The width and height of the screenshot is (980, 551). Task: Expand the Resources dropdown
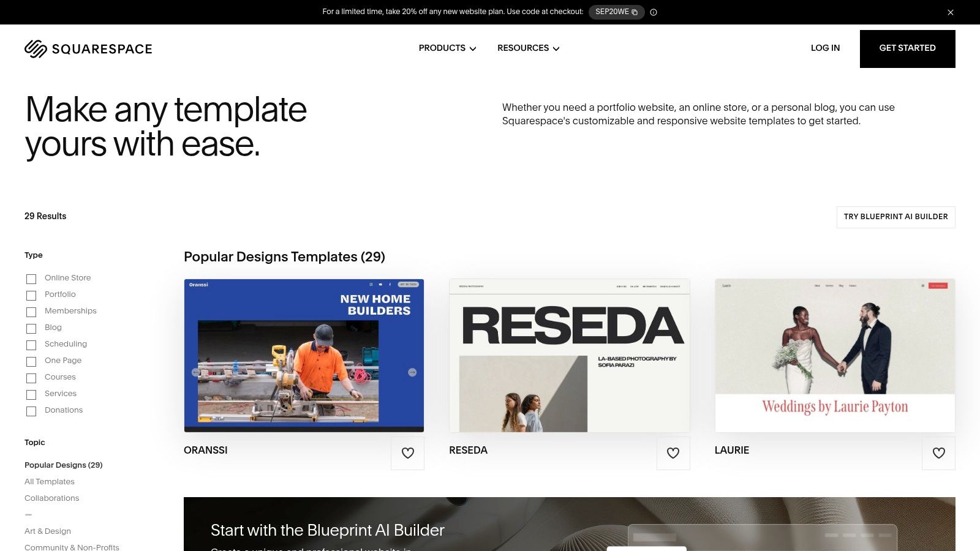tap(527, 48)
